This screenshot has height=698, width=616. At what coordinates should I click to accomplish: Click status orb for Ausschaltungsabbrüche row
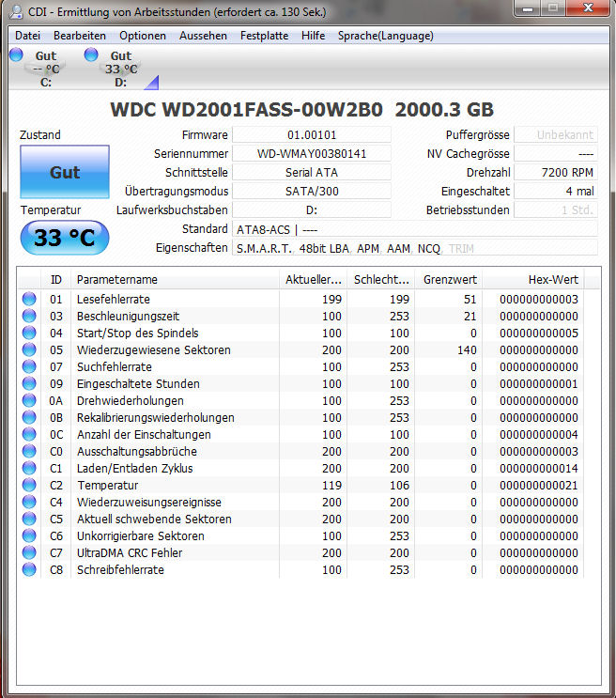[x=29, y=451]
